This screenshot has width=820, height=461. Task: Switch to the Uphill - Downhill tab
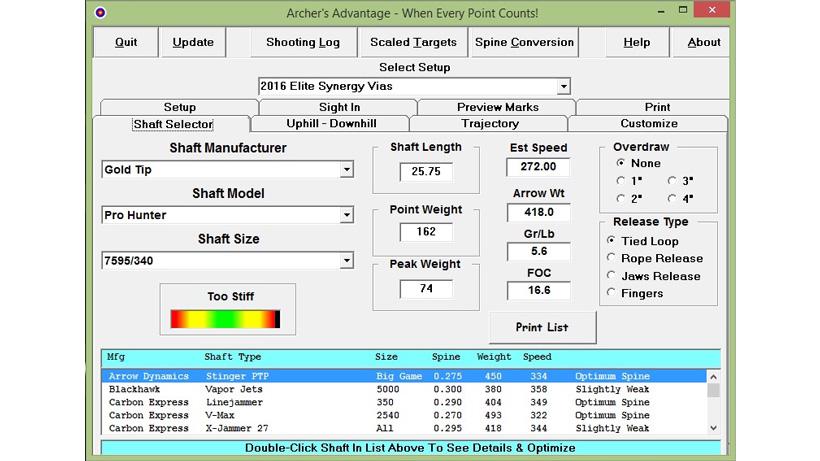[331, 124]
